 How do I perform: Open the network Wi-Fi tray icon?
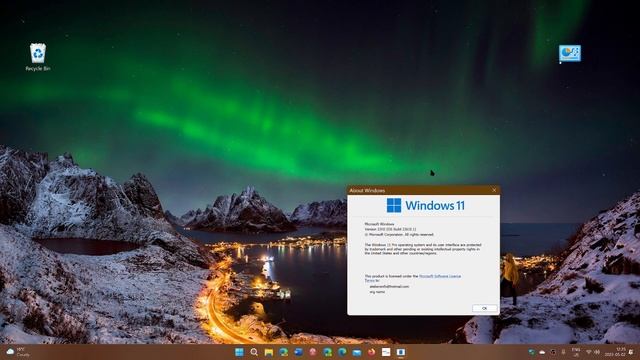(x=589, y=352)
